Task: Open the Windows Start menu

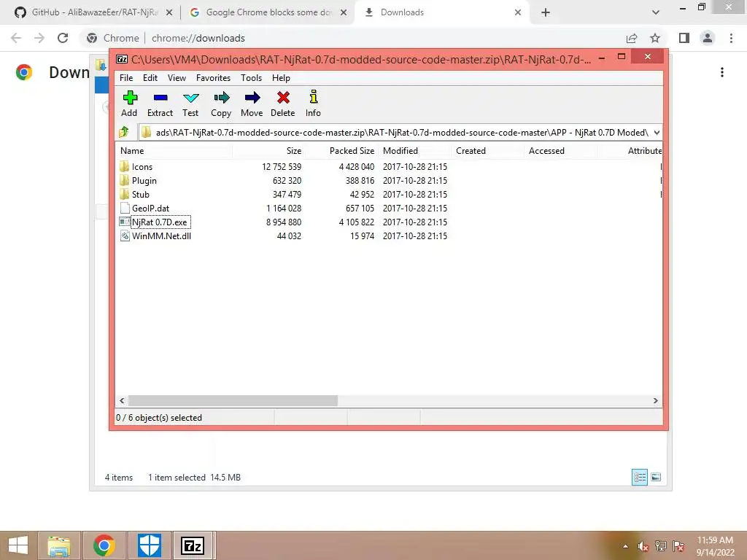Action: point(18,545)
